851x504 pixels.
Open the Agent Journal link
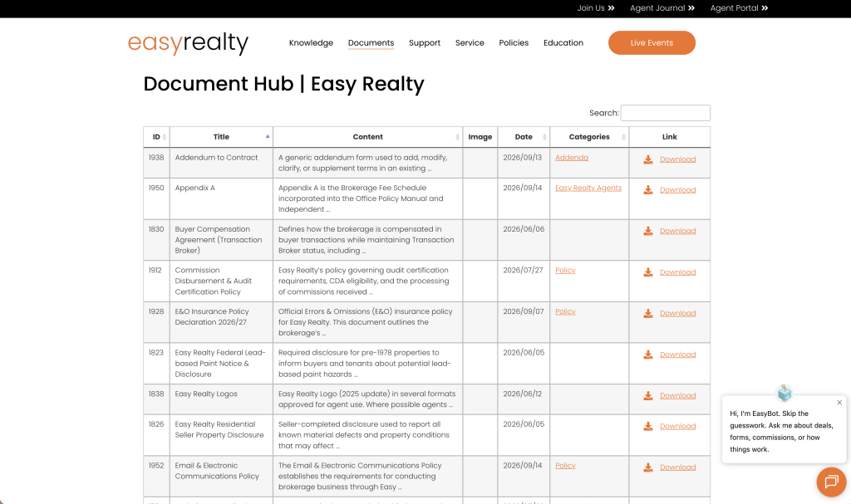[662, 8]
